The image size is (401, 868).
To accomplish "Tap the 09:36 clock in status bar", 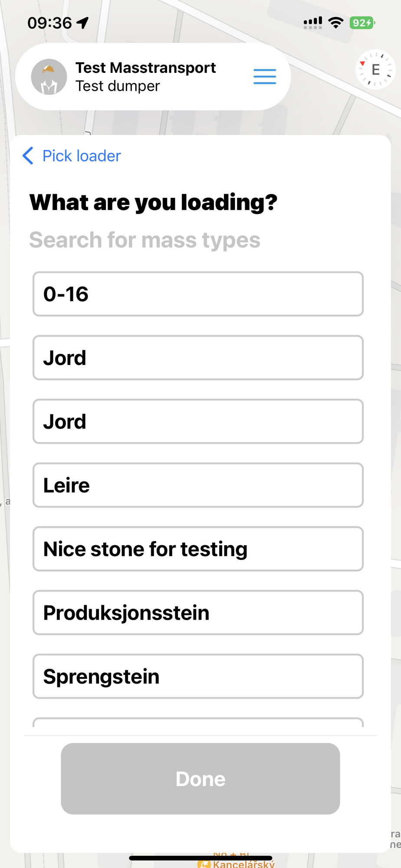I will (49, 23).
